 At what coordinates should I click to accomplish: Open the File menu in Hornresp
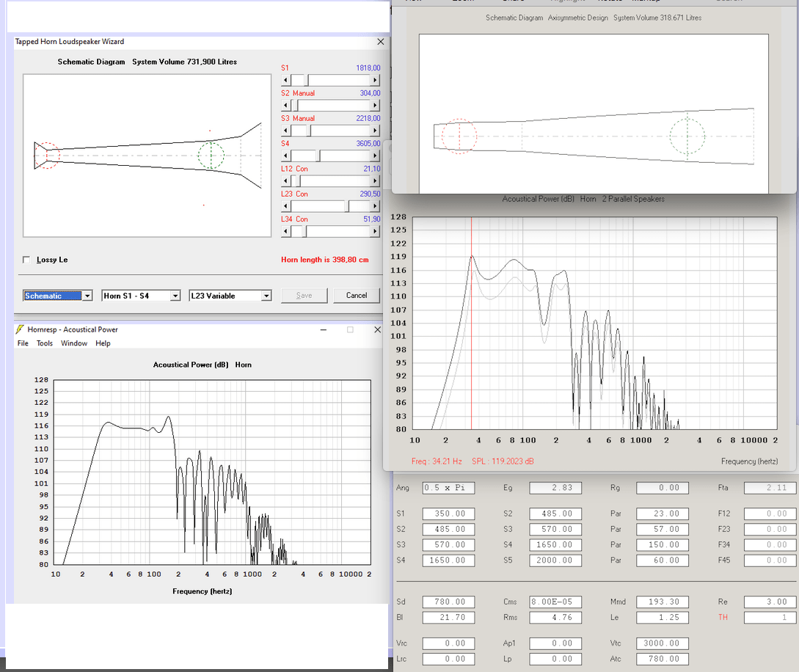click(23, 343)
